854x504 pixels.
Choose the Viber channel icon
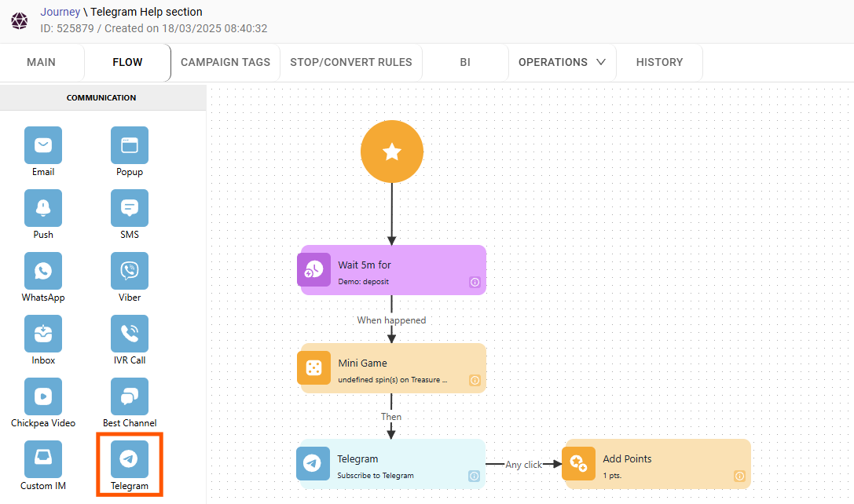(130, 271)
